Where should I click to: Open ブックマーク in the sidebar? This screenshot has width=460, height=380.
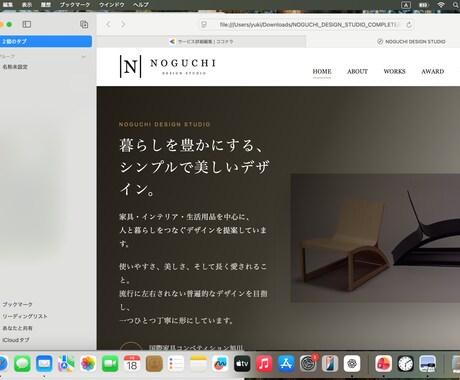(18, 304)
